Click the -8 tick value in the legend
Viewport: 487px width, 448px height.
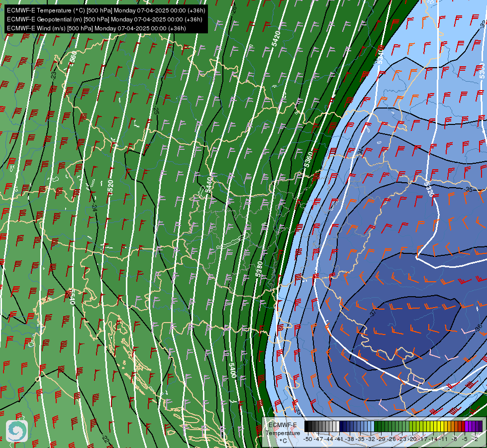(x=454, y=439)
